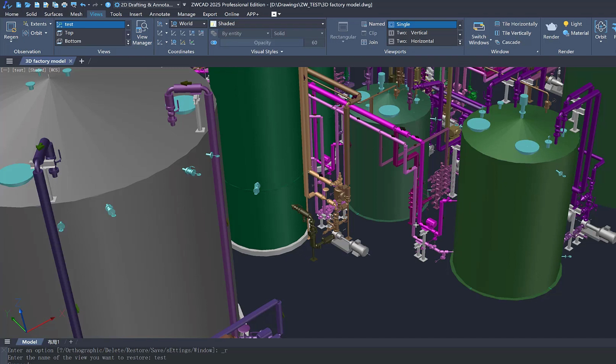616x364 pixels.
Task: Open the Home ribbon tab
Action: click(12, 14)
